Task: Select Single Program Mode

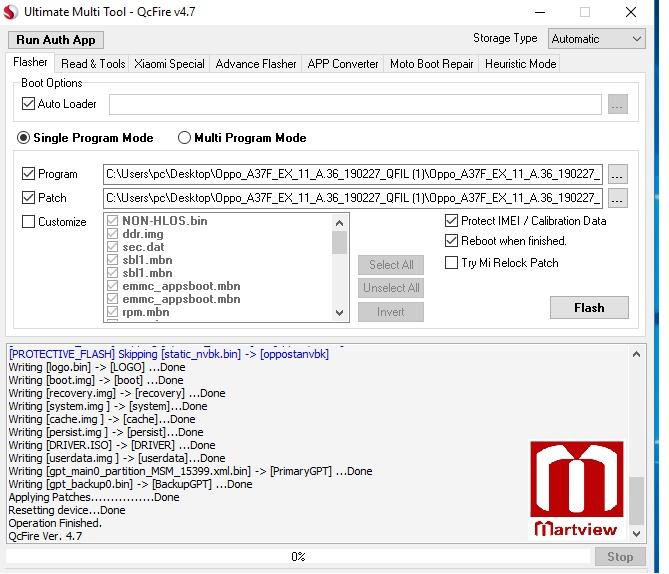Action: (x=23, y=138)
